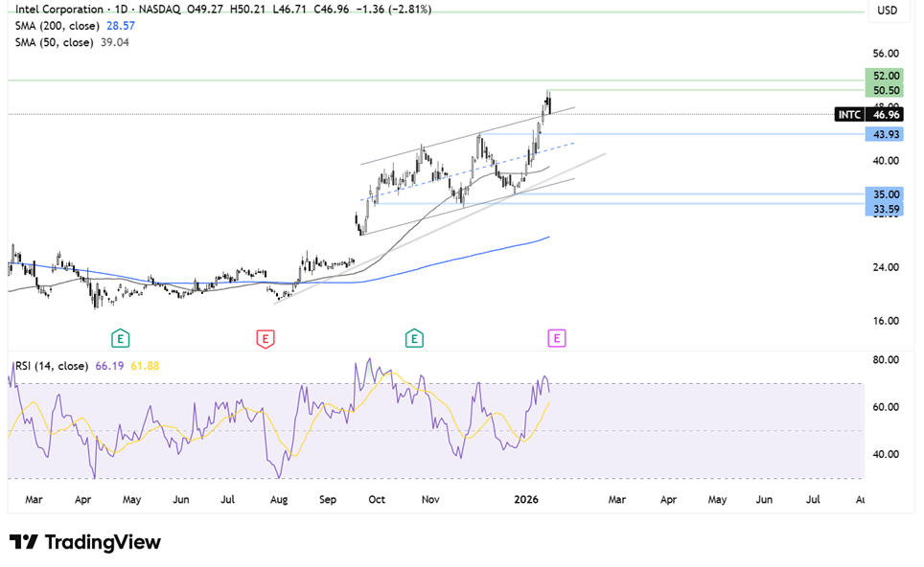Viewport: 924px width, 567px height.
Task: Click the 16.00 price axis label
Action: point(886,321)
